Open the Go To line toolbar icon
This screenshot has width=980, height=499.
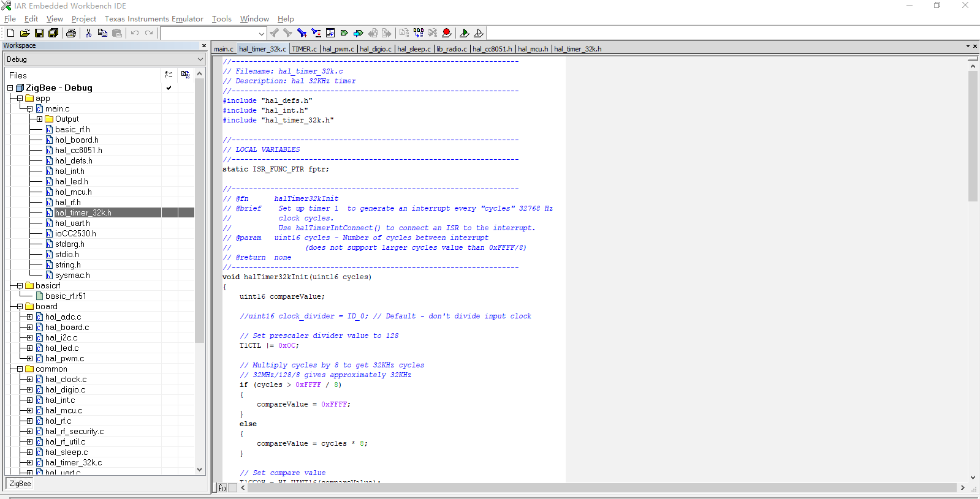[x=330, y=33]
